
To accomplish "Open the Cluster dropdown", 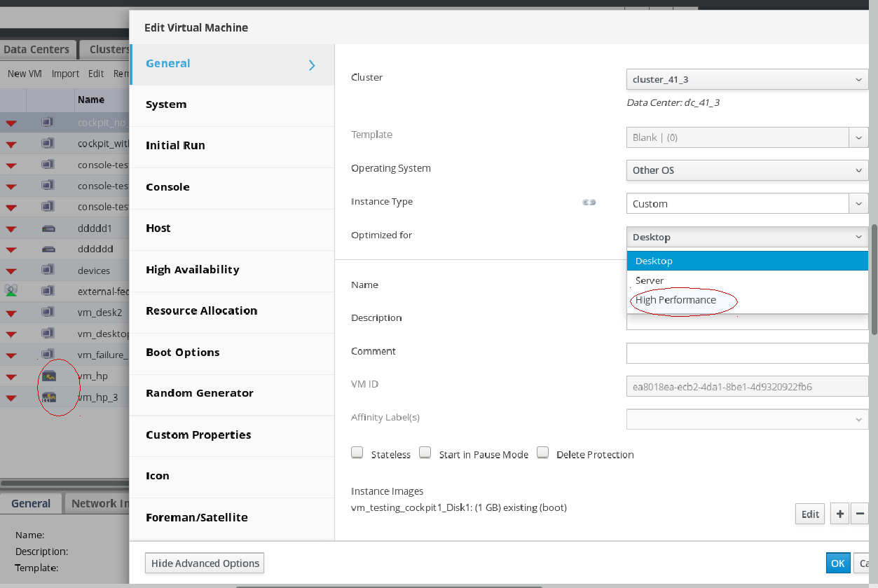I will point(746,79).
